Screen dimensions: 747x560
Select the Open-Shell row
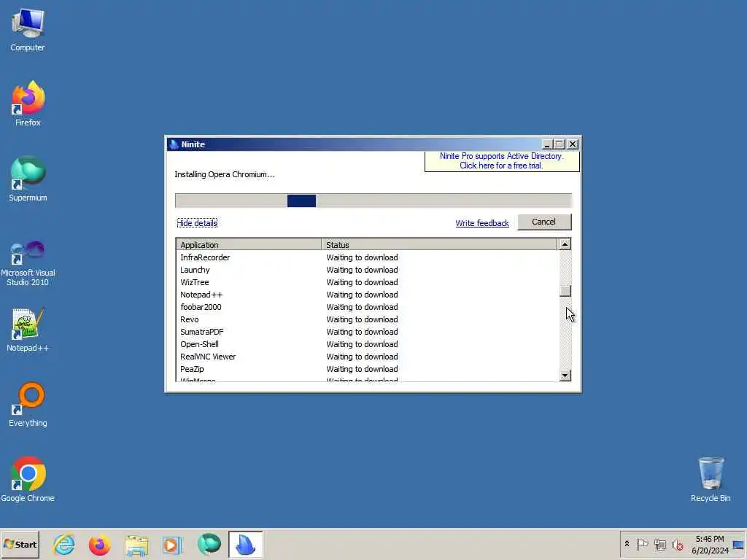click(x=367, y=344)
